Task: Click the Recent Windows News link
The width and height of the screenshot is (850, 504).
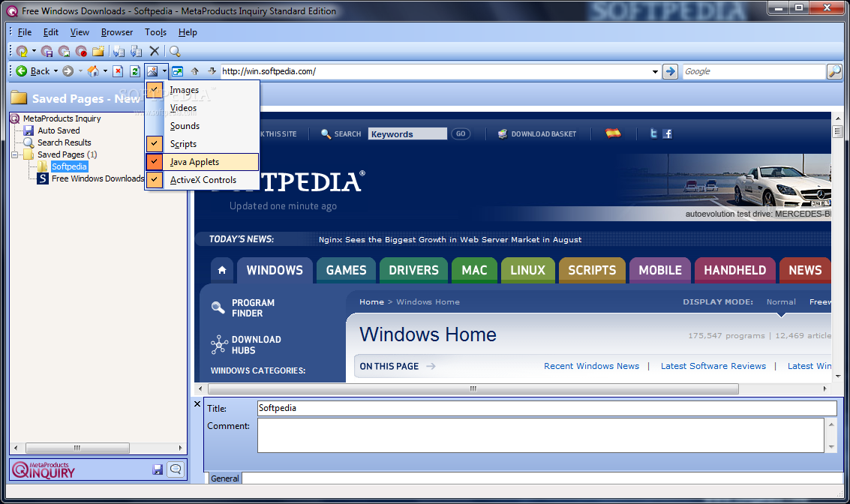Action: click(x=591, y=366)
